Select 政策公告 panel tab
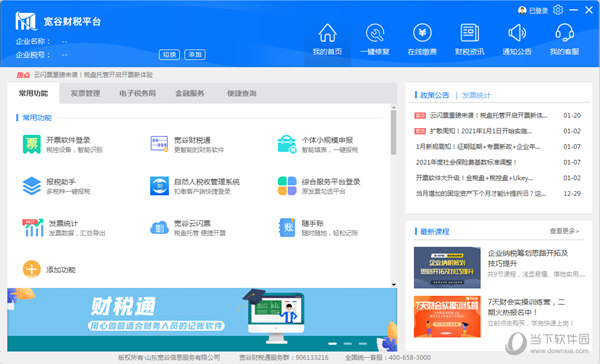The image size is (600, 364). pyautogui.click(x=435, y=95)
